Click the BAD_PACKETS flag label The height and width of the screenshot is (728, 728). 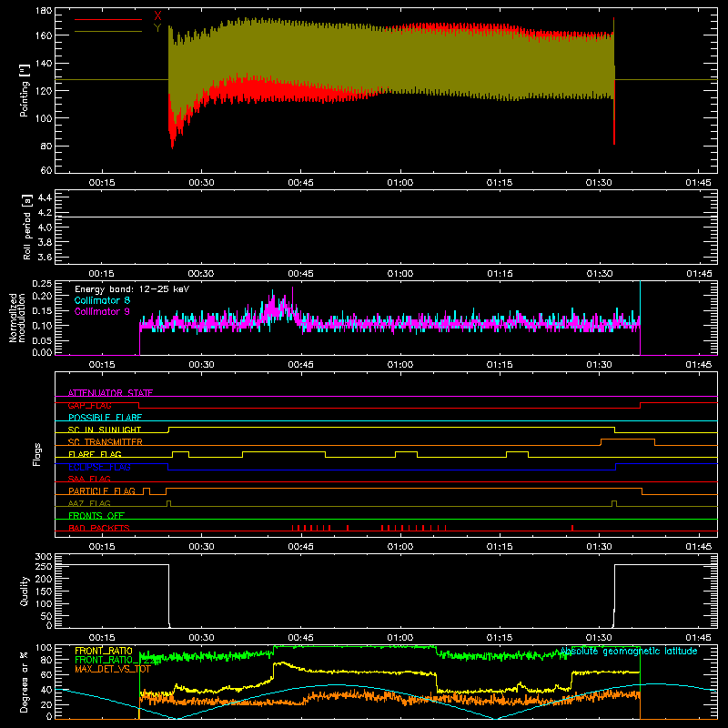(99, 528)
